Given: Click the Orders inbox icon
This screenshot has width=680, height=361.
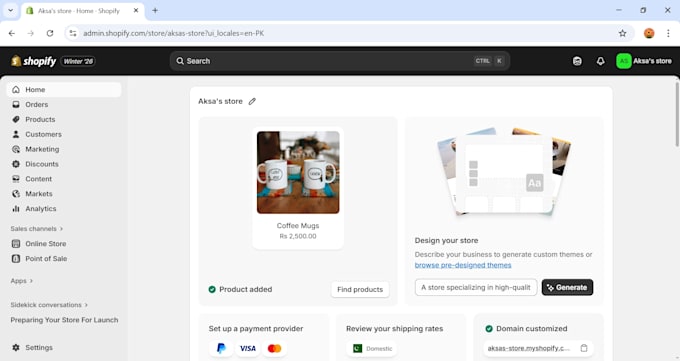Looking at the screenshot, I should (x=16, y=105).
